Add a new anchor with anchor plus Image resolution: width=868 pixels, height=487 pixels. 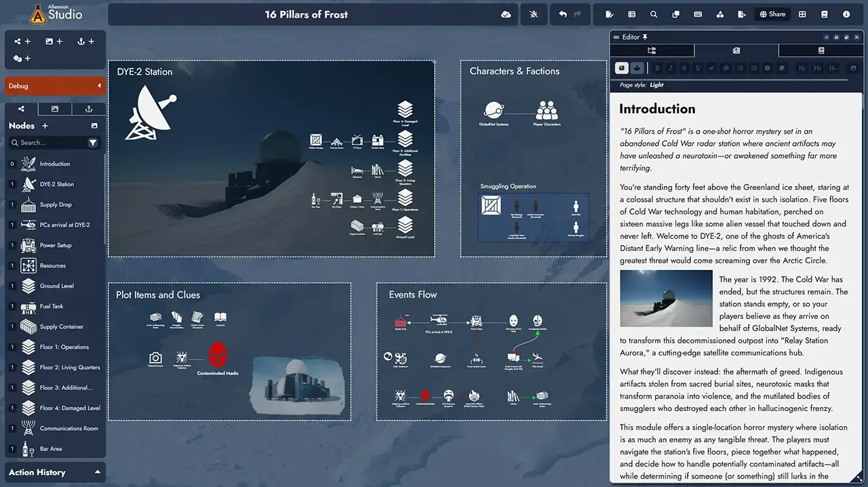click(x=85, y=41)
